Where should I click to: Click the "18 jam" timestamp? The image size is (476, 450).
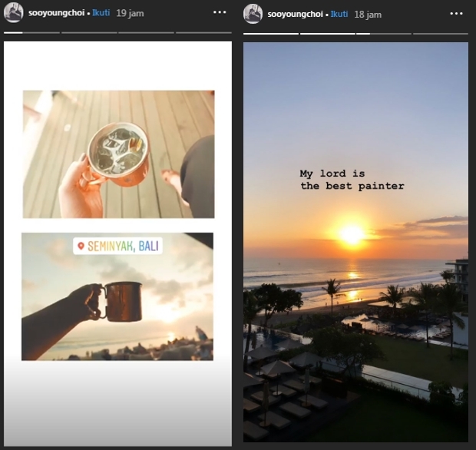pos(368,15)
